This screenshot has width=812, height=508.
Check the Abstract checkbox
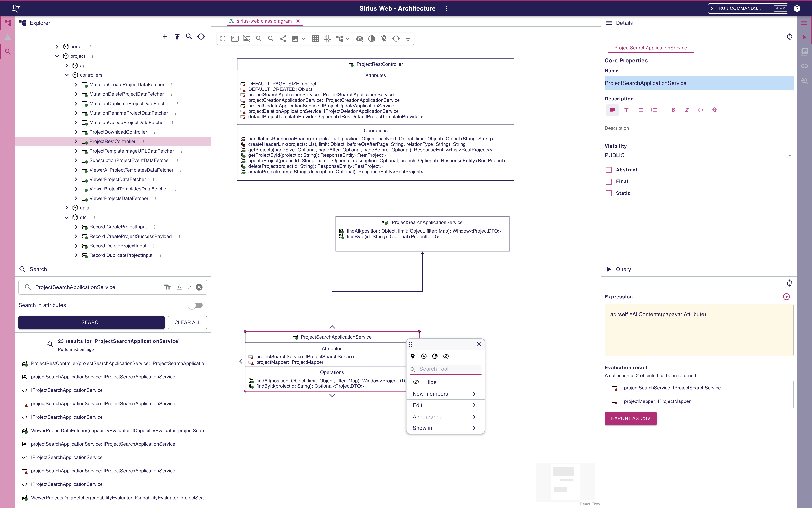click(609, 170)
